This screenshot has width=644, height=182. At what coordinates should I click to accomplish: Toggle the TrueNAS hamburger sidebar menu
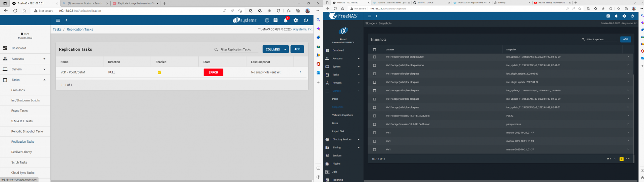[x=58, y=20]
